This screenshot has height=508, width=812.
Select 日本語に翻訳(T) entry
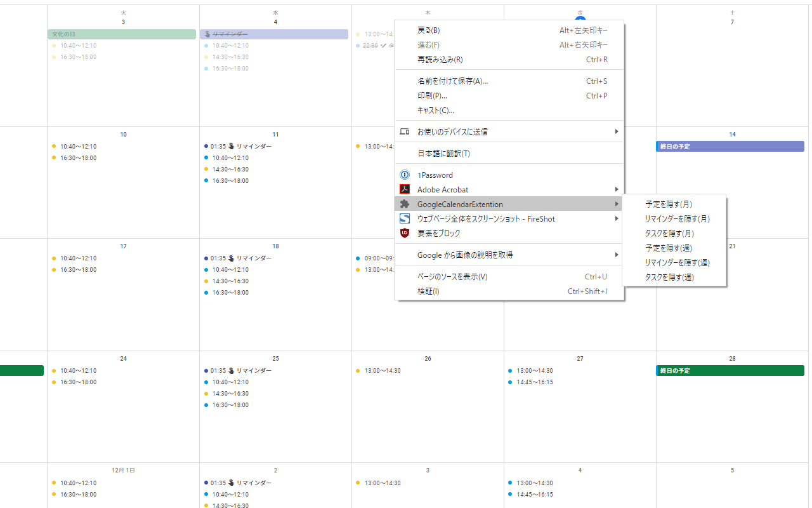[509, 153]
